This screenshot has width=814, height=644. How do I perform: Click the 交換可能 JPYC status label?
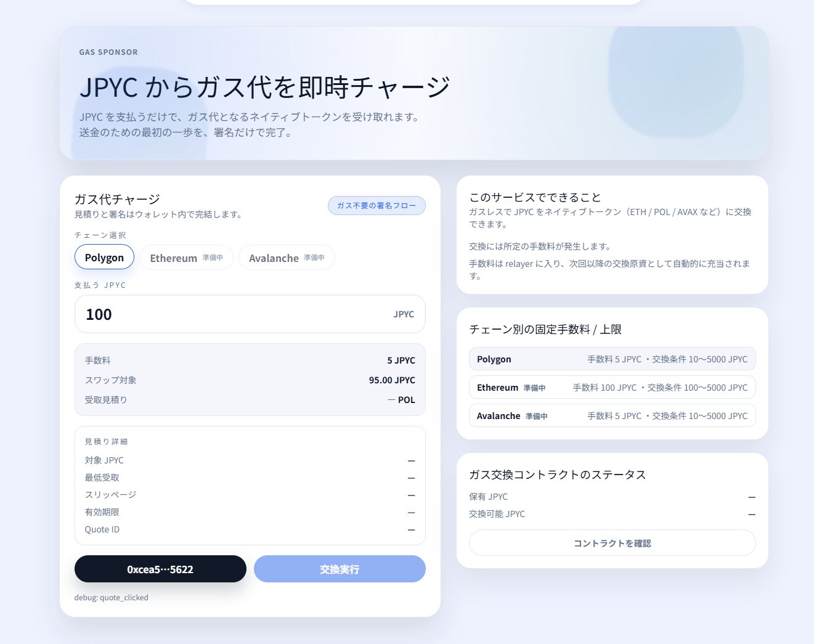(497, 514)
